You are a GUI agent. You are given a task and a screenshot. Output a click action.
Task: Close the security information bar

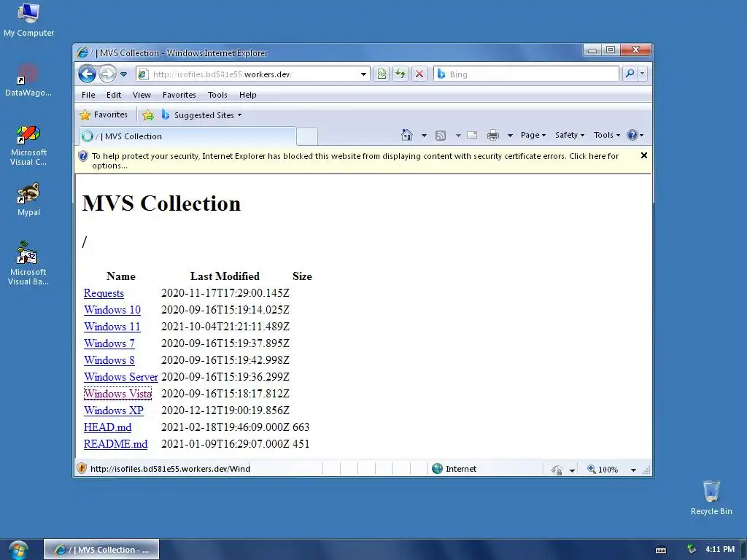coord(643,156)
